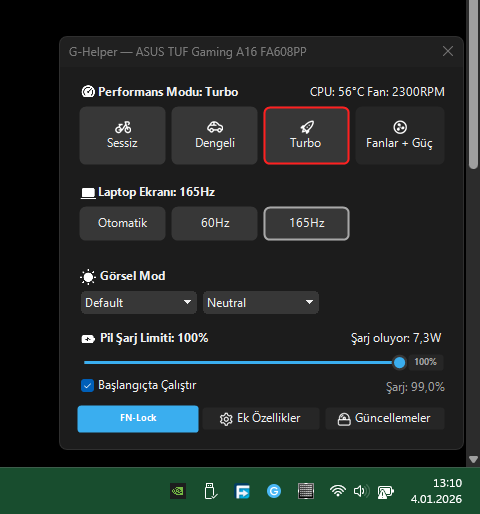Open Ek Özellikler settings
Viewport: 480px width, 514px height.
[x=261, y=419]
